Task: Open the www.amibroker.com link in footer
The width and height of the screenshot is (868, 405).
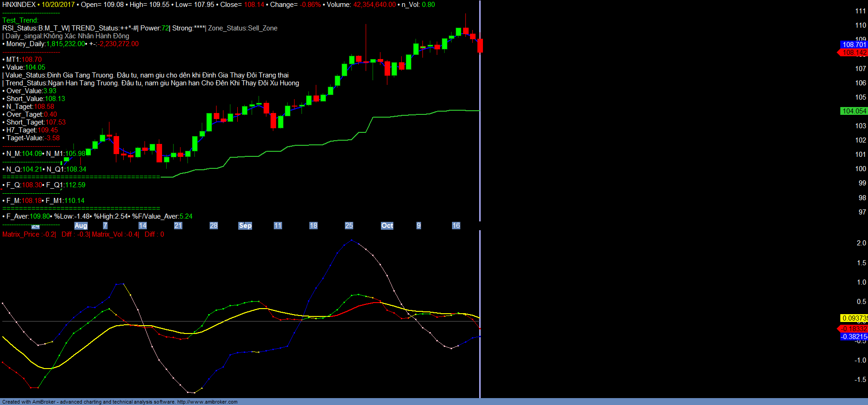Action: (x=207, y=402)
